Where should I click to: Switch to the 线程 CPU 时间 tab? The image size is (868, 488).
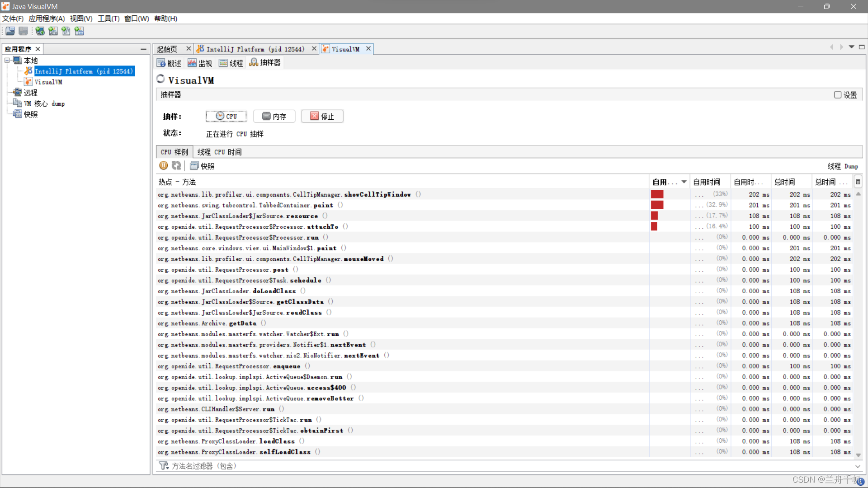tap(219, 152)
